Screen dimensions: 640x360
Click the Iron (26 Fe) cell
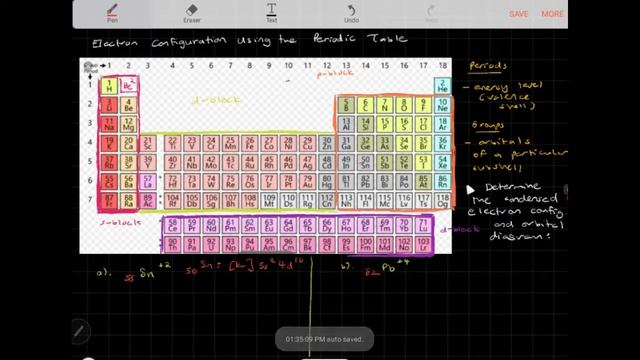point(249,143)
